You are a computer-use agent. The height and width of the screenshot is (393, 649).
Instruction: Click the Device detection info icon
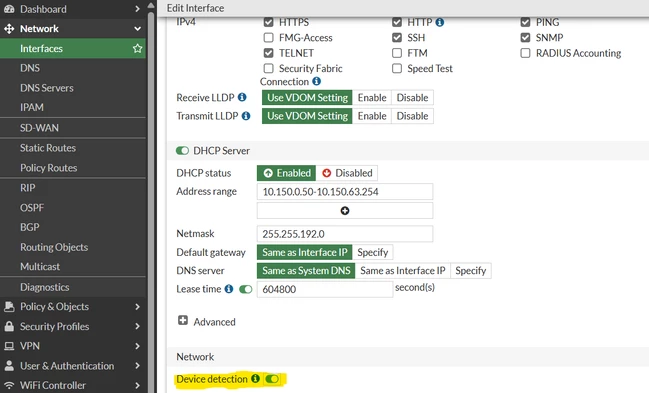click(x=256, y=378)
